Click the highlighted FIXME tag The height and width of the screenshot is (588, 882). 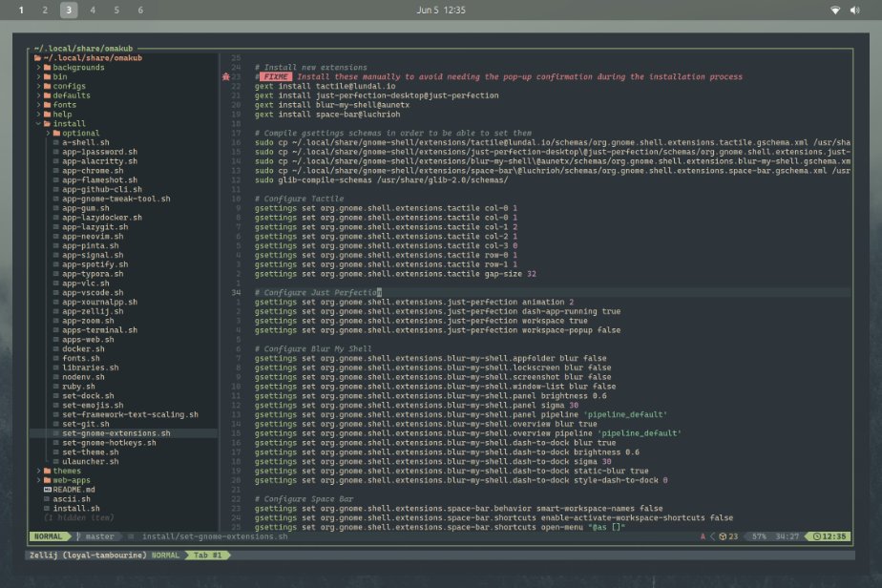[x=276, y=76]
